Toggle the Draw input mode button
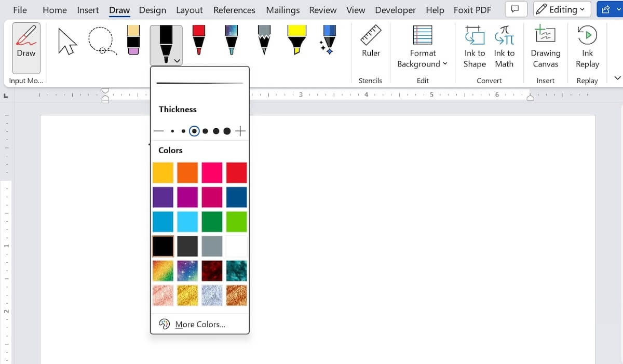 pos(26,48)
